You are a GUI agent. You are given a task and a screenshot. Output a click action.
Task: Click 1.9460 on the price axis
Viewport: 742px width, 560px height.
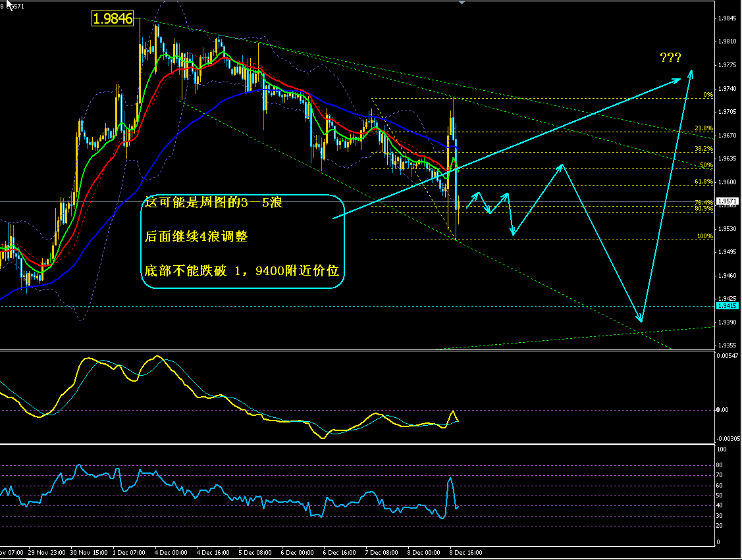(x=728, y=275)
